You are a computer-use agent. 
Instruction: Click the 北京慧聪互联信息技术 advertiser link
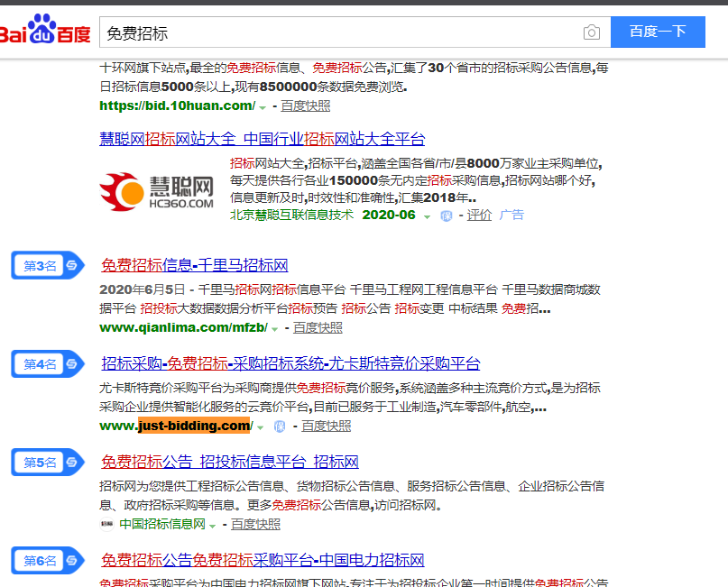click(292, 215)
